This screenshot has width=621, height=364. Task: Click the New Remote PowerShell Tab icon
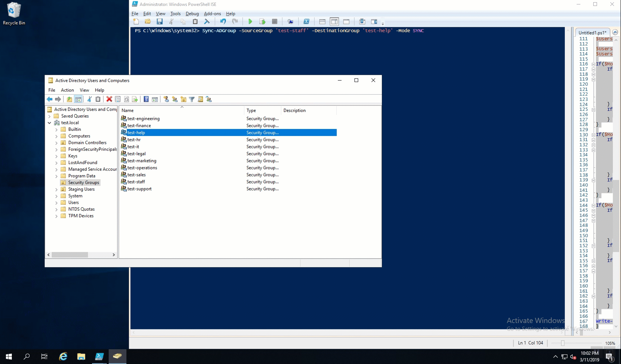[290, 21]
